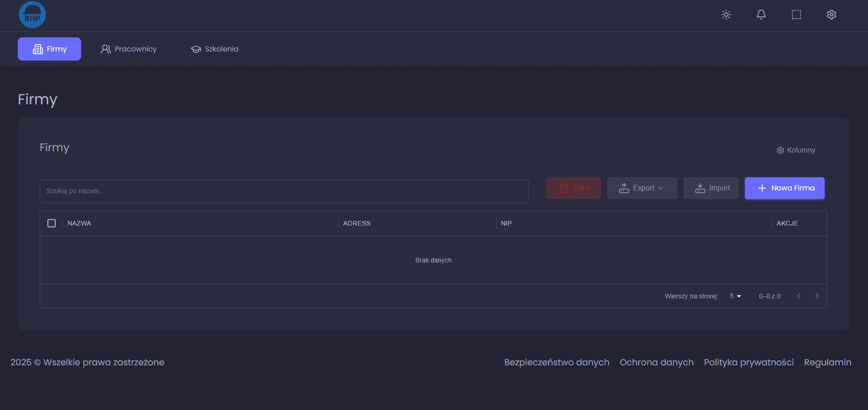Toggle light theme with sun icon

(x=726, y=15)
